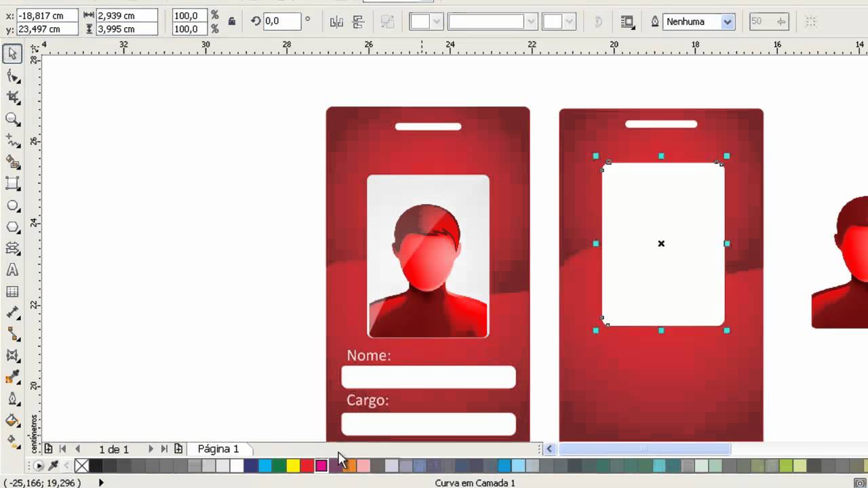This screenshot has height=488, width=868.
Task: Click the 'Curva em Camada 1' status text
Action: [x=475, y=483]
